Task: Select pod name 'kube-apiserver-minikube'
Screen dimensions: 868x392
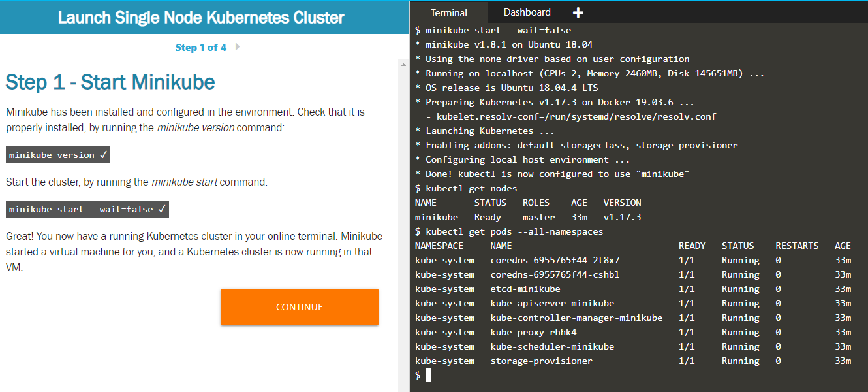Action: [552, 303]
